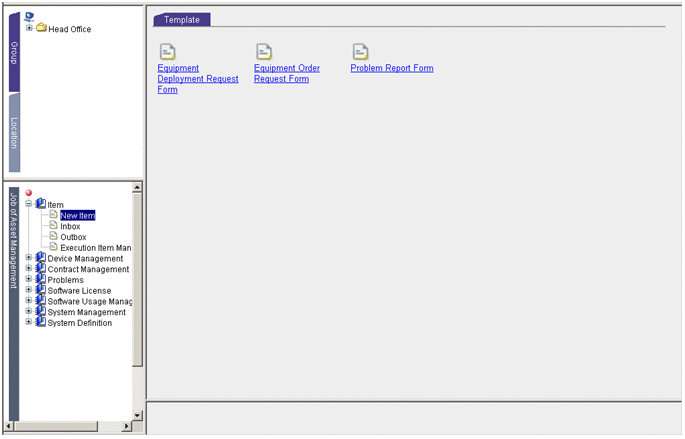Click the Head Office folder icon
Screen dimensions: 685x439
pyautogui.click(x=42, y=28)
